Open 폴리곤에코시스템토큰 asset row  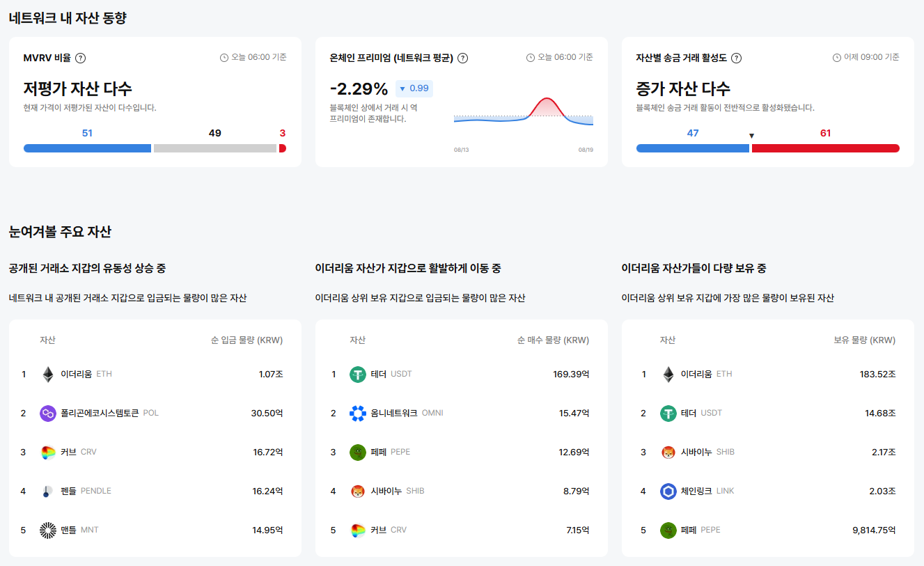point(155,414)
